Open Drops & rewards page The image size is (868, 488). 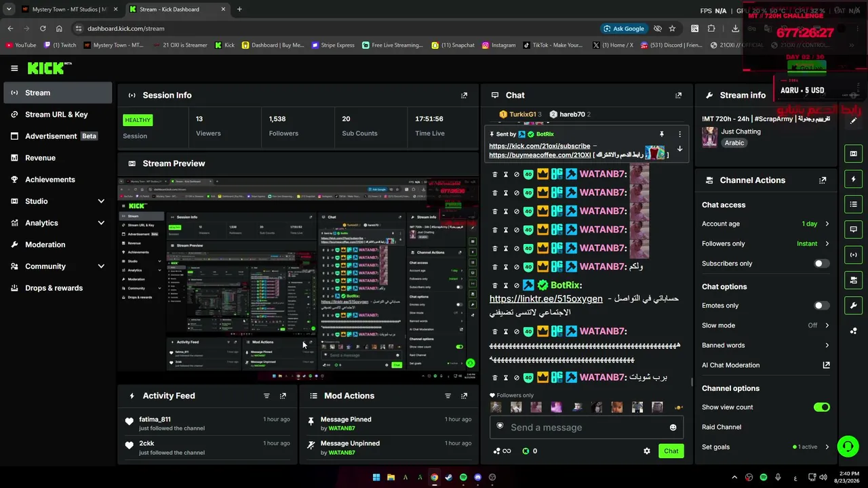pyautogui.click(x=58, y=288)
